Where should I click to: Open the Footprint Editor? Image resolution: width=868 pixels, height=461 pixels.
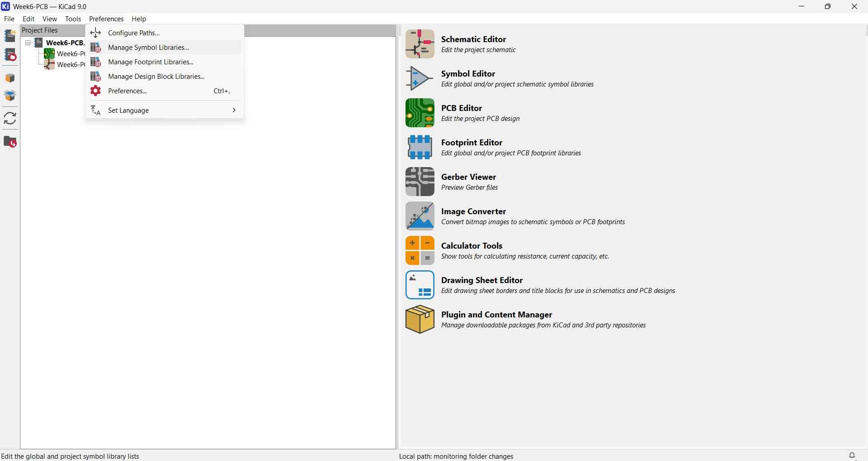[471, 147]
